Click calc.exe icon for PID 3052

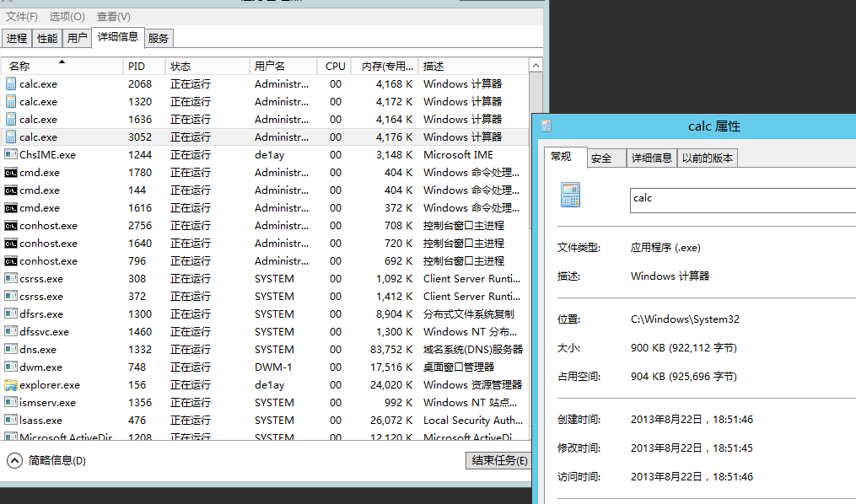click(x=10, y=137)
